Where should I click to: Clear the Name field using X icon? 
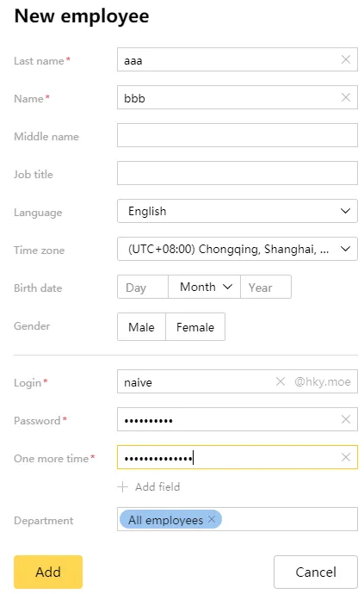345,97
